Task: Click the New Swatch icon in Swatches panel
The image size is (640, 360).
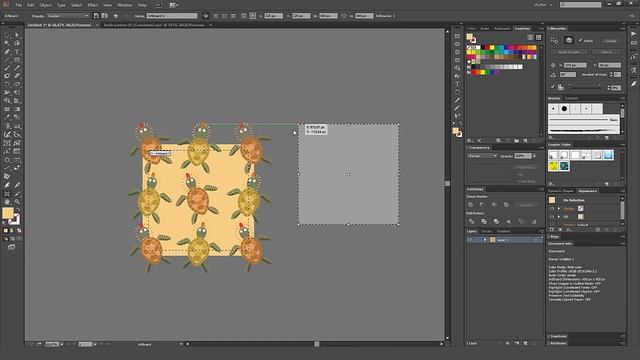Action: point(525,140)
